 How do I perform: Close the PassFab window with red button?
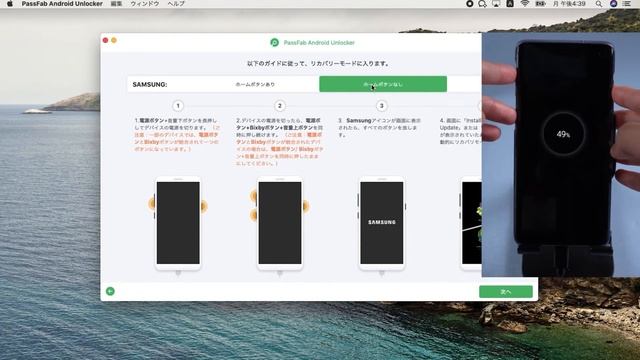pos(106,40)
